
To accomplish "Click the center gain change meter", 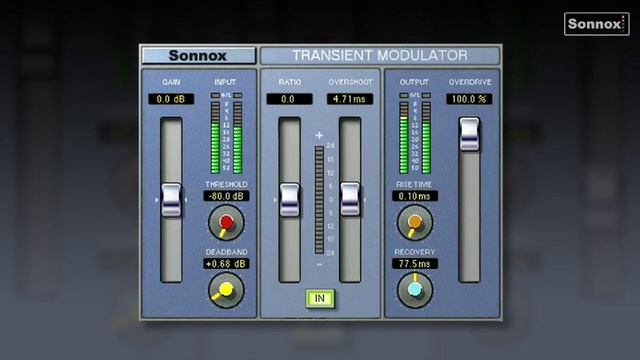I will click(x=319, y=200).
